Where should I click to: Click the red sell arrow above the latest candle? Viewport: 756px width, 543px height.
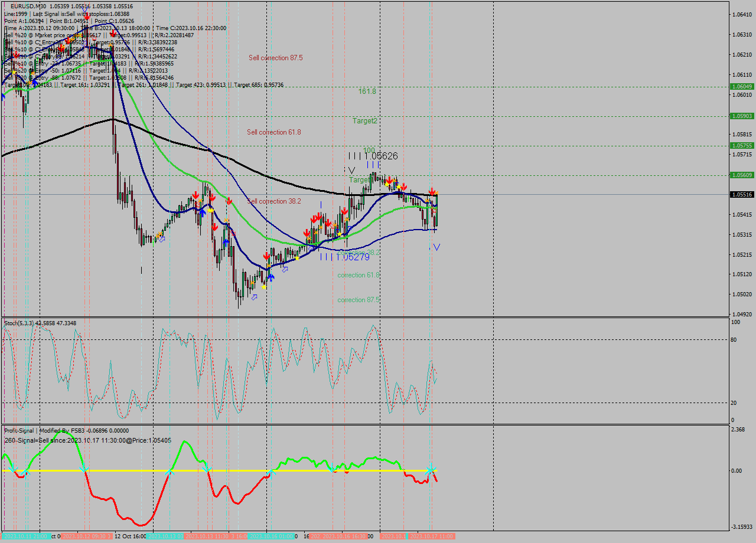(432, 192)
